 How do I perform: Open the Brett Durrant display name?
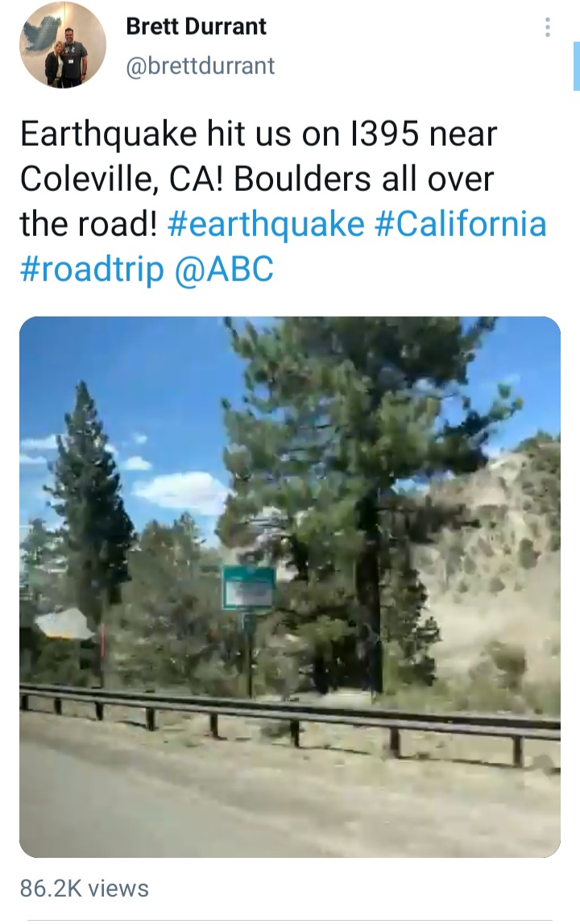pos(197,27)
